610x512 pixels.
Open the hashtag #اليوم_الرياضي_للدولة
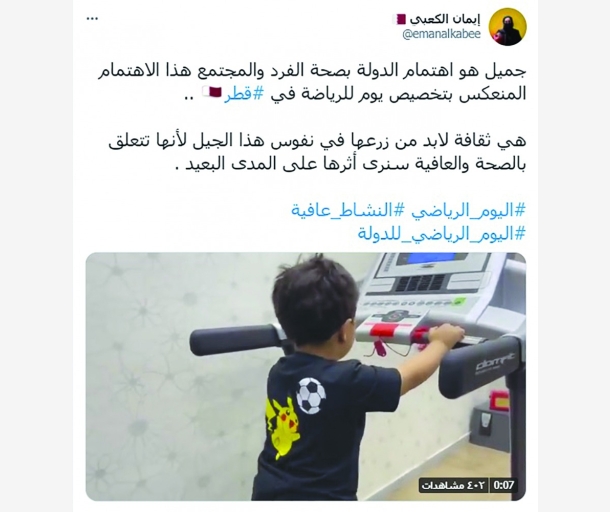pyautogui.click(x=442, y=233)
